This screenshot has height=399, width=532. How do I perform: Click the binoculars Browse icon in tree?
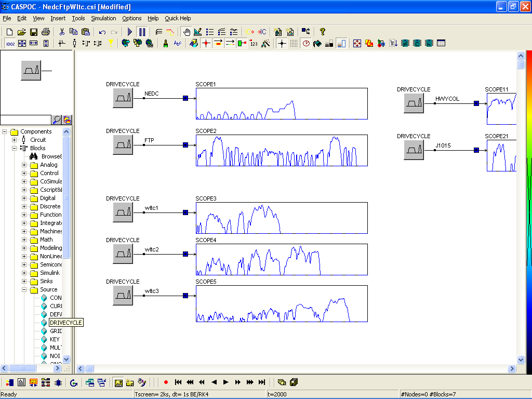pos(33,156)
